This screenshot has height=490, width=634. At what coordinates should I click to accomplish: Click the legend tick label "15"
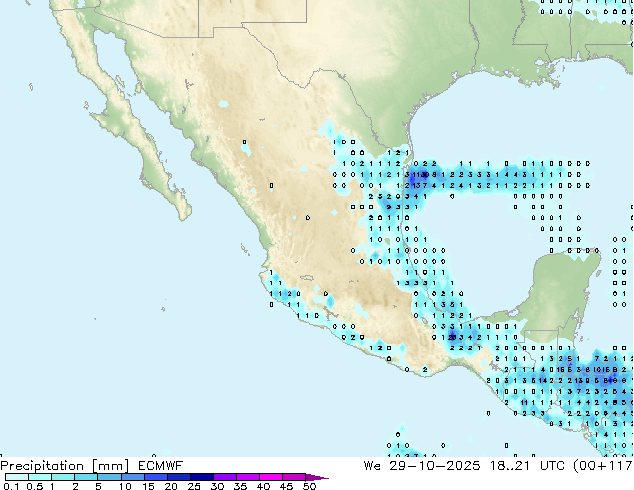click(148, 486)
